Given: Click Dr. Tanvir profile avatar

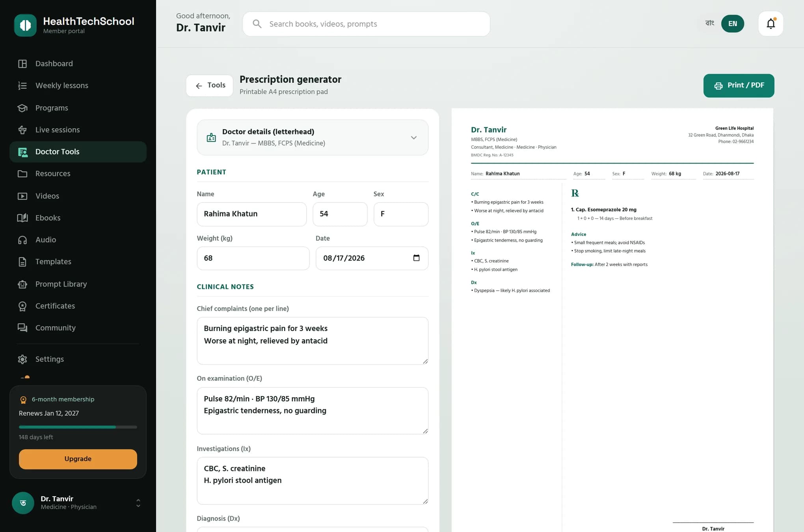Looking at the screenshot, I should pos(23,503).
